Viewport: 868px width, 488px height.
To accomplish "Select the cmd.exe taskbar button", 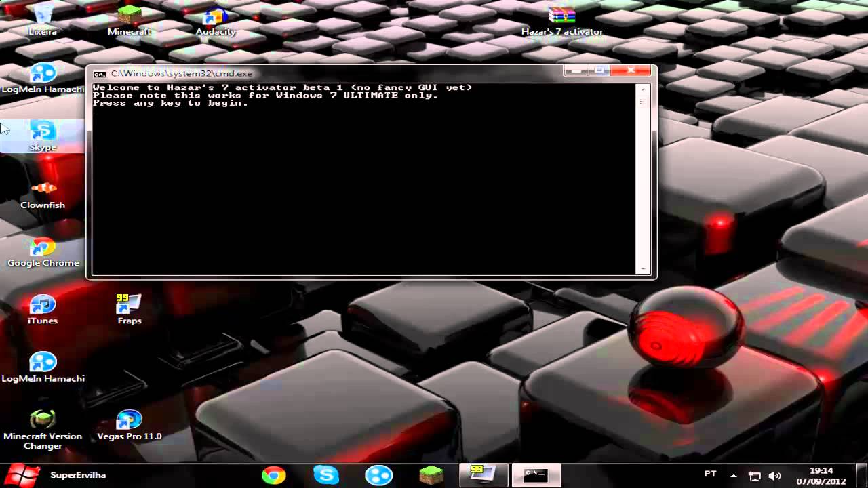I will 536,475.
